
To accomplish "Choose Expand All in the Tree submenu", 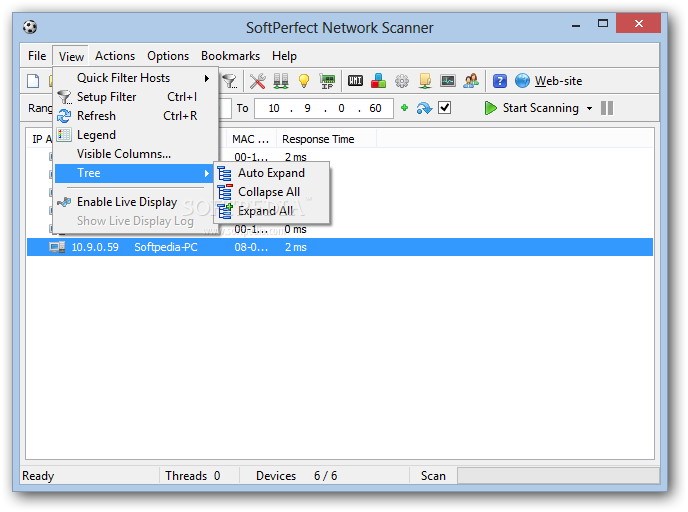I will [x=272, y=211].
